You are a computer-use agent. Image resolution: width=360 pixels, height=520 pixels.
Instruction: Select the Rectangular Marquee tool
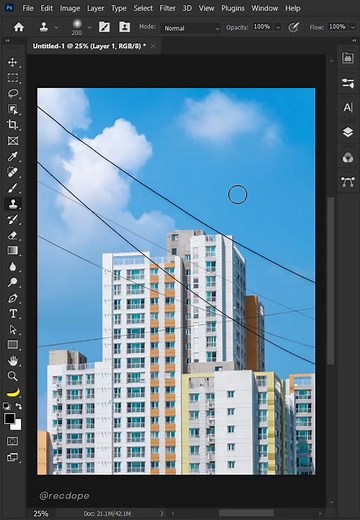(x=13, y=78)
